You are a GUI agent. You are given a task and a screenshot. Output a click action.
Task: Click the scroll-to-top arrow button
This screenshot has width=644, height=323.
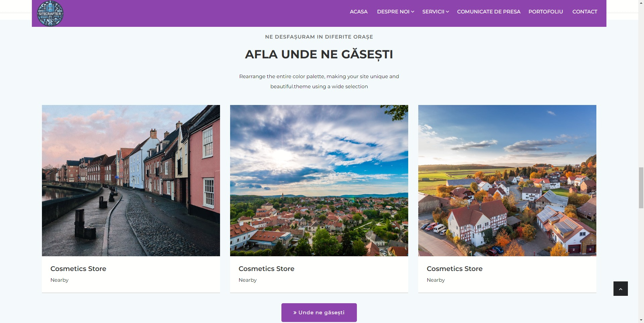620,288
